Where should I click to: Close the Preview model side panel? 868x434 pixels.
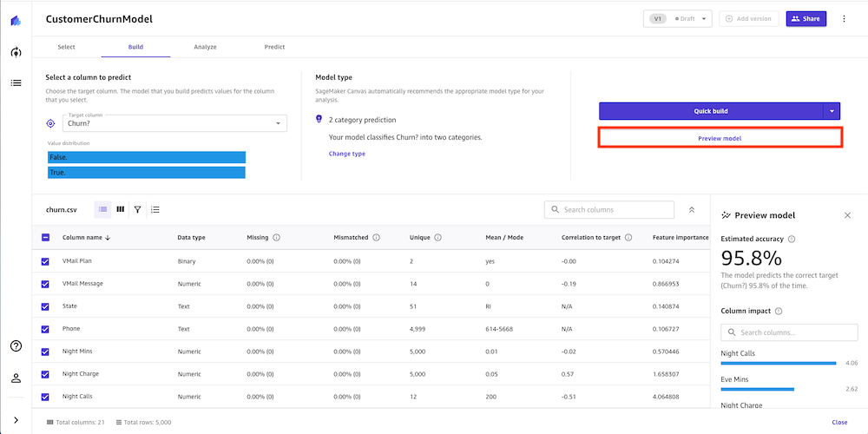pyautogui.click(x=847, y=215)
